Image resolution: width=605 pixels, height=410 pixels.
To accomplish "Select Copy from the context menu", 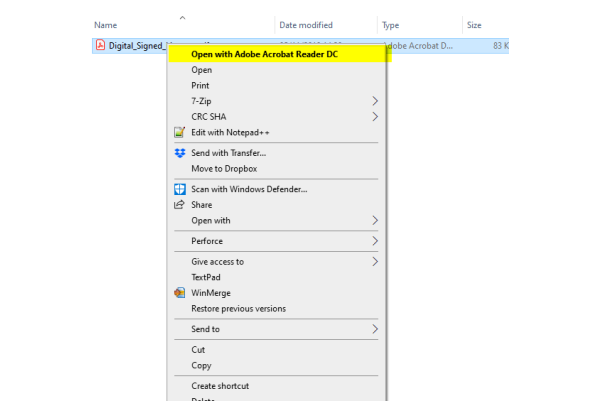I will pyautogui.click(x=277, y=365).
